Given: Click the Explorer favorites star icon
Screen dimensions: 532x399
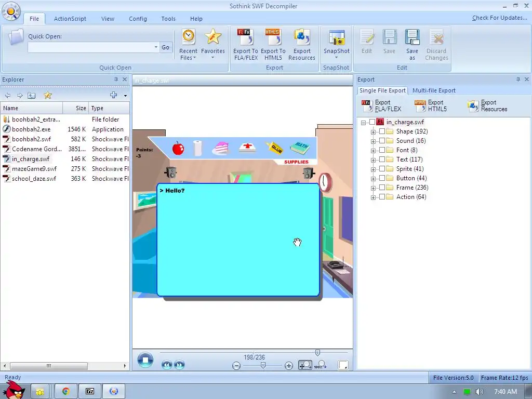Looking at the screenshot, I should (48, 96).
